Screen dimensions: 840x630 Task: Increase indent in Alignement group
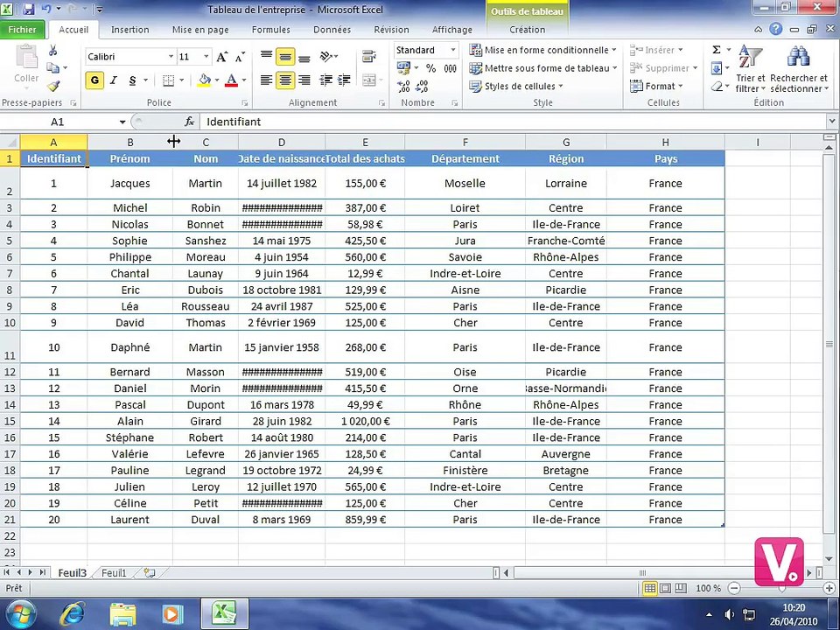(344, 80)
